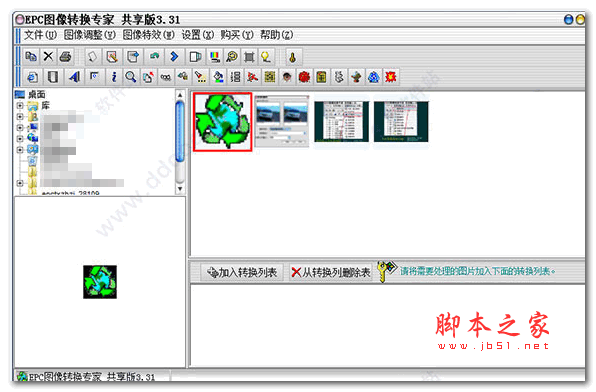
Task: Click the gray book page icon
Action: (52, 77)
